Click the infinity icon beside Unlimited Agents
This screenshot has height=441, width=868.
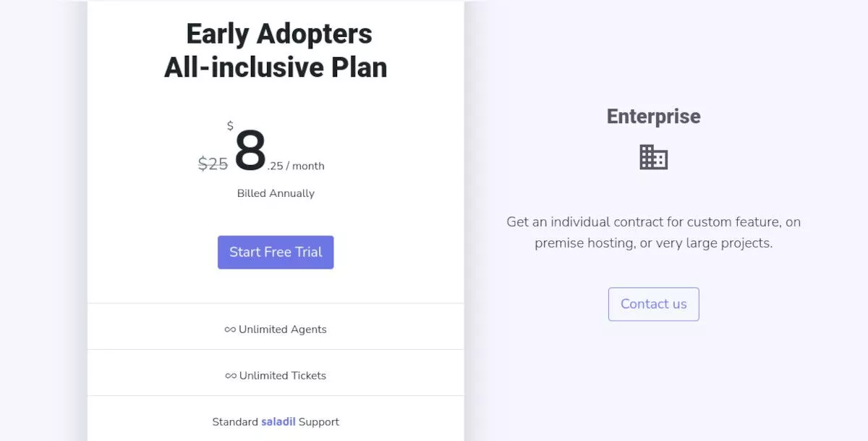230,329
